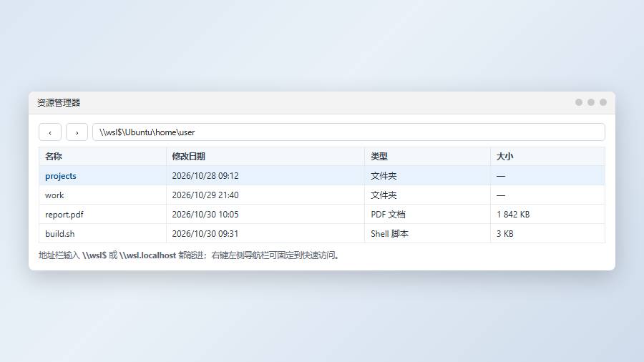644x362 pixels.
Task: Select the projects folder
Action: coord(61,176)
